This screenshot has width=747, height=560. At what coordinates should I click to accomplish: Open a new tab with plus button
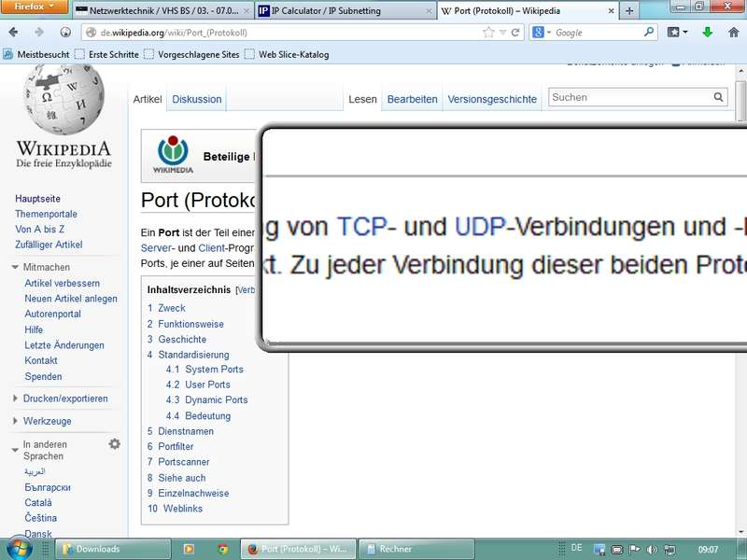[629, 10]
